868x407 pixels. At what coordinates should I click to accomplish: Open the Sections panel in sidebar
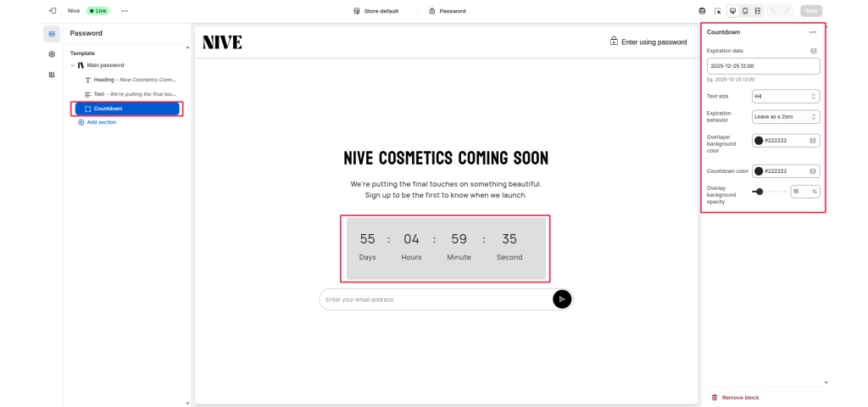coord(52,34)
